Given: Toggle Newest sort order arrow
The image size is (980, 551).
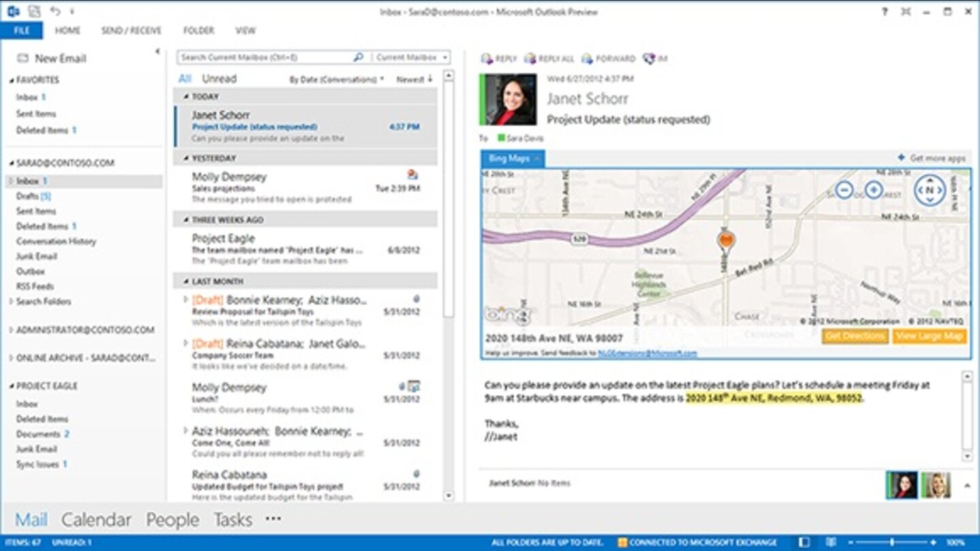Looking at the screenshot, I should (x=431, y=79).
